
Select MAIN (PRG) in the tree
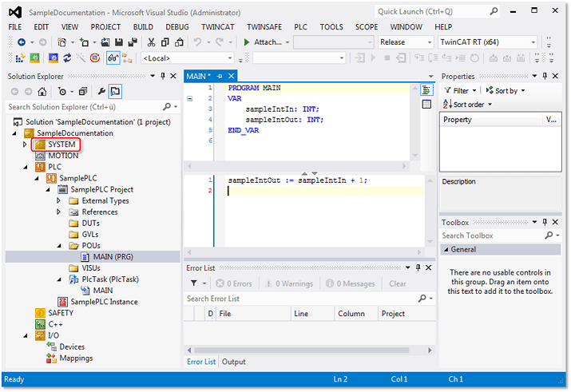tap(113, 257)
